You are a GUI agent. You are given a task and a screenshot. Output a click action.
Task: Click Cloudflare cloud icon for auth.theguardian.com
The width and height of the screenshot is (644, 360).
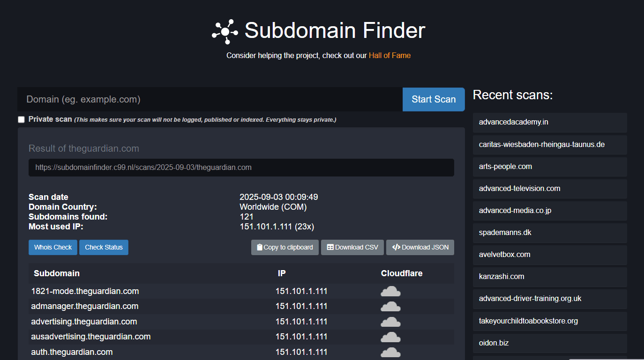click(x=390, y=352)
